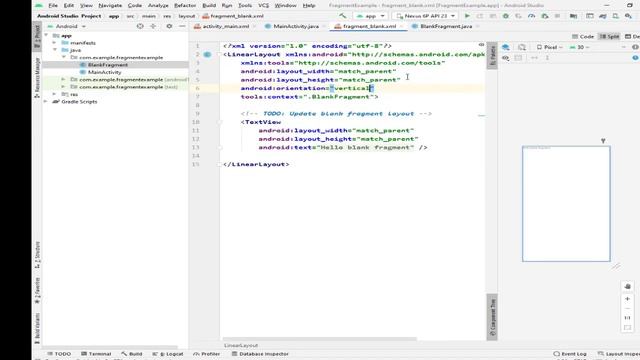This screenshot has height=360, width=640.
Task: Switch to the activity_main.xml tab
Action: click(x=225, y=26)
